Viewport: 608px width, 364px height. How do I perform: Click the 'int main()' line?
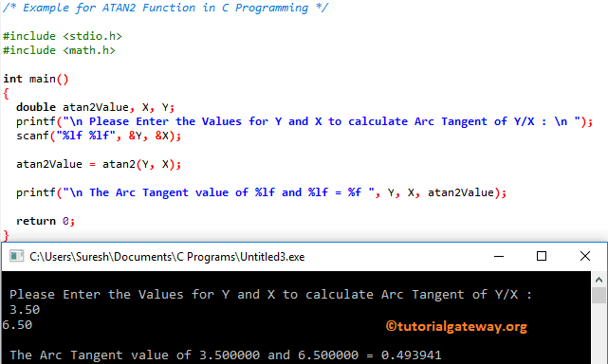(36, 79)
